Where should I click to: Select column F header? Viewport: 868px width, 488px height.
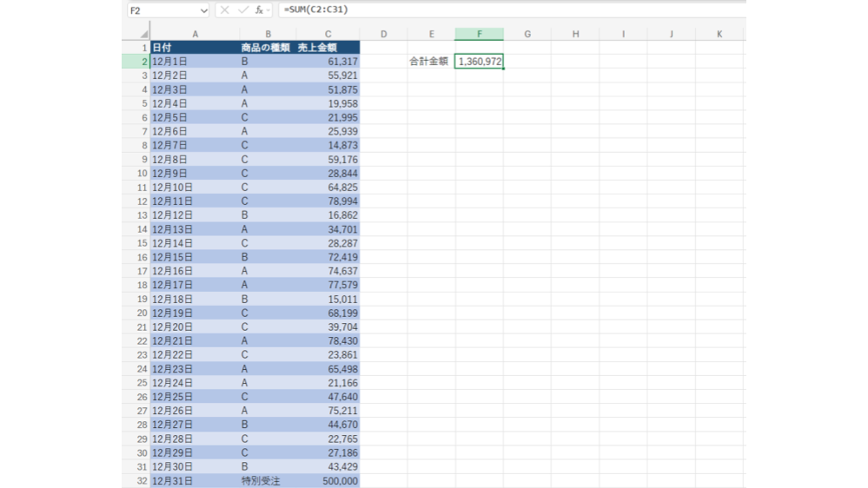tap(479, 34)
